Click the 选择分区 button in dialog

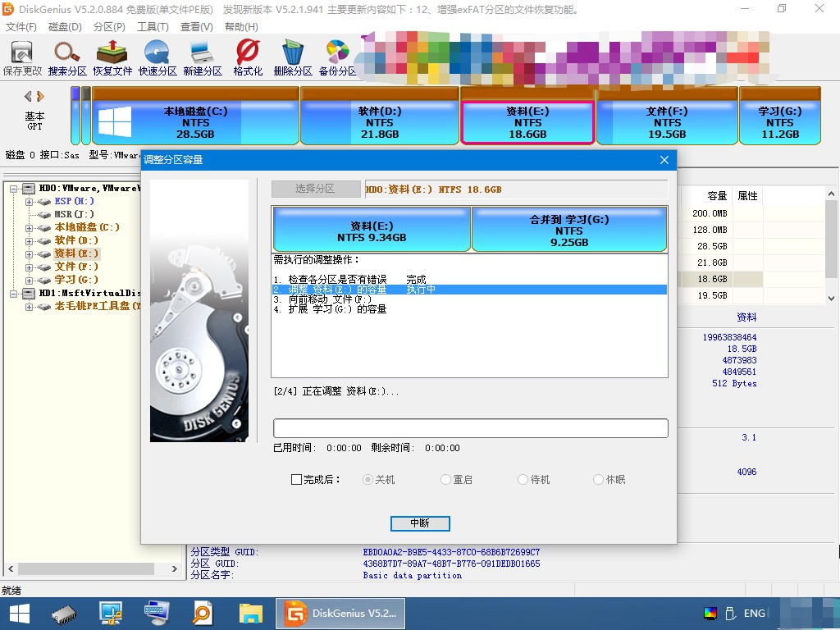coord(316,189)
